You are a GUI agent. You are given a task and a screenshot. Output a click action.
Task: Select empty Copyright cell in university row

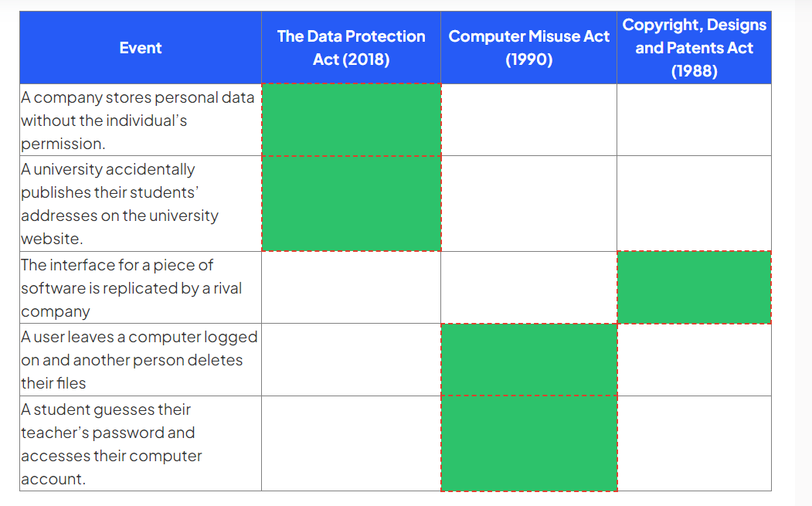(x=694, y=204)
